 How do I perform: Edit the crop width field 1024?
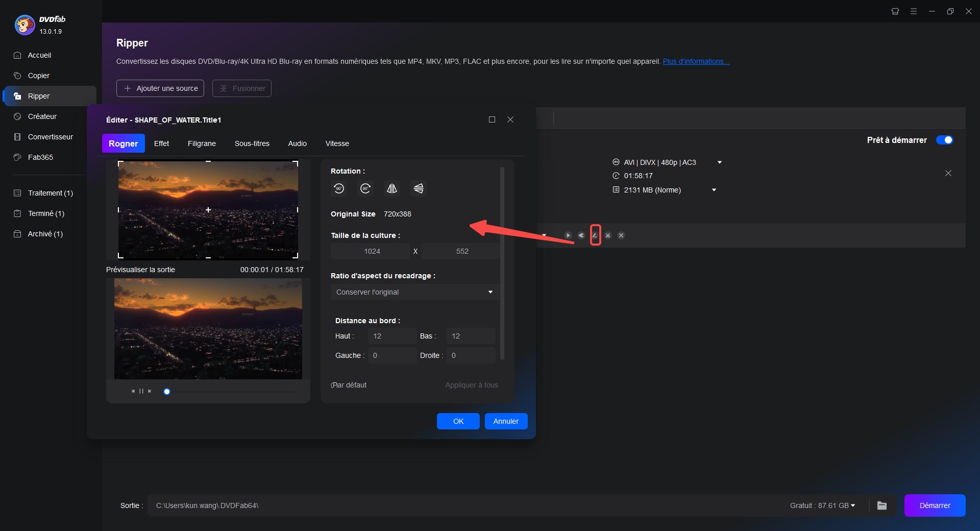pos(370,251)
